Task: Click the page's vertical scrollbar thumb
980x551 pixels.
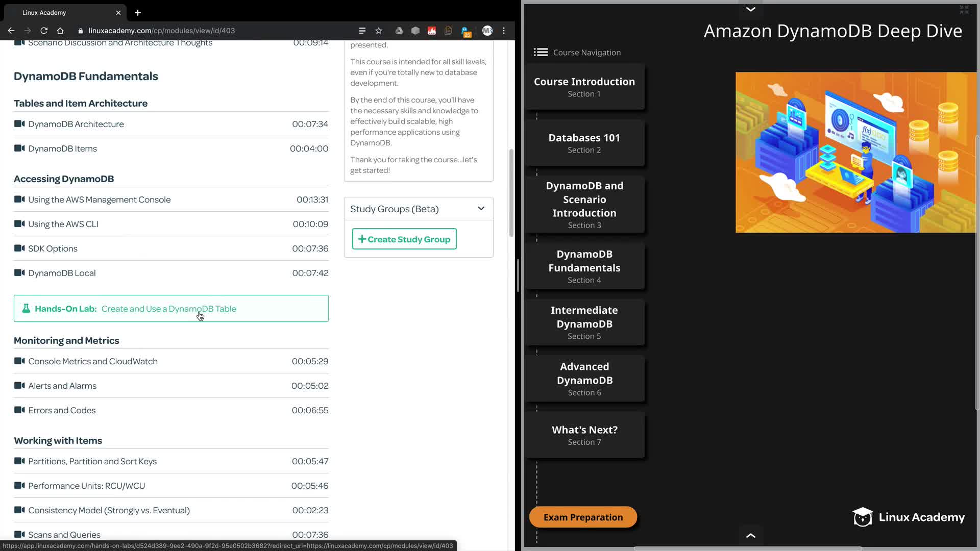Action: [x=511, y=193]
